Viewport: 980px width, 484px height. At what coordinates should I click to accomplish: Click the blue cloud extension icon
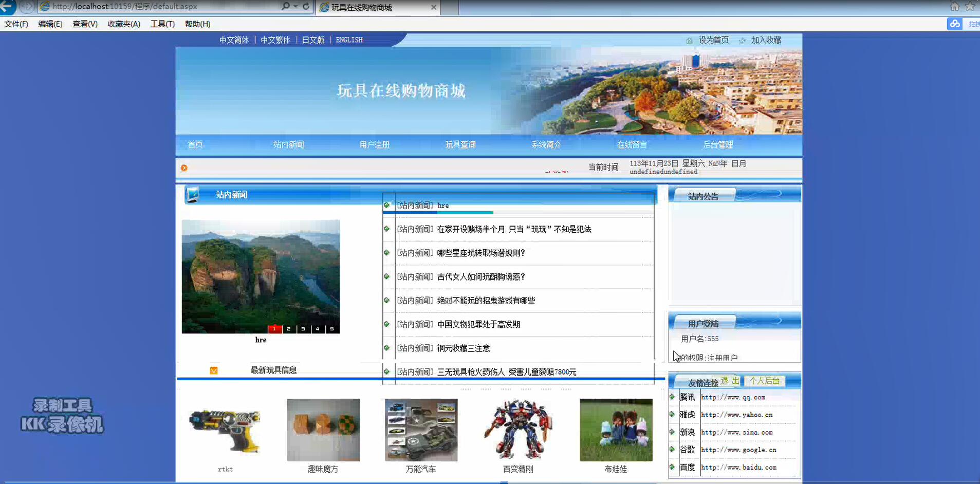pyautogui.click(x=955, y=24)
